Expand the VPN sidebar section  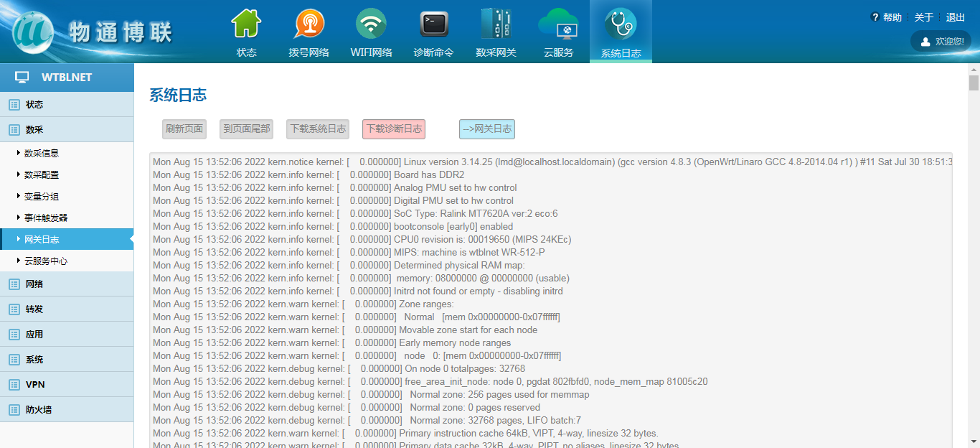(x=35, y=385)
